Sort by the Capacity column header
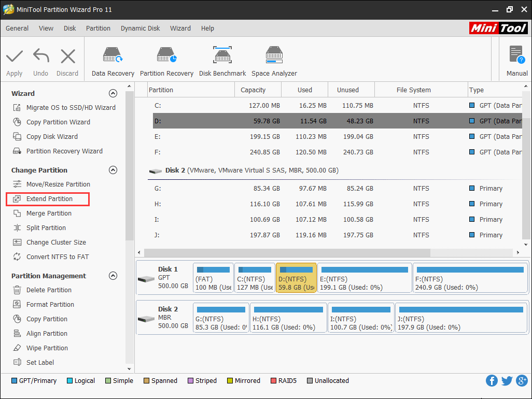 [x=258, y=90]
